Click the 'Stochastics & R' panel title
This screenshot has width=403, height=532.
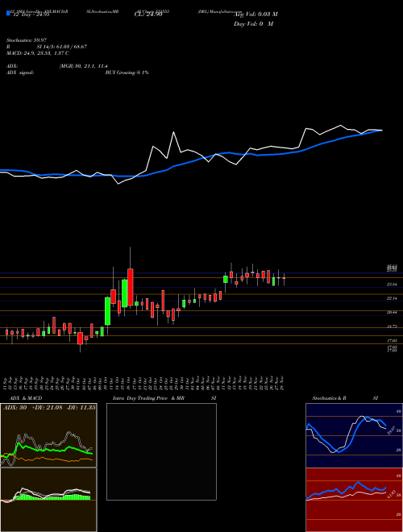click(330, 398)
